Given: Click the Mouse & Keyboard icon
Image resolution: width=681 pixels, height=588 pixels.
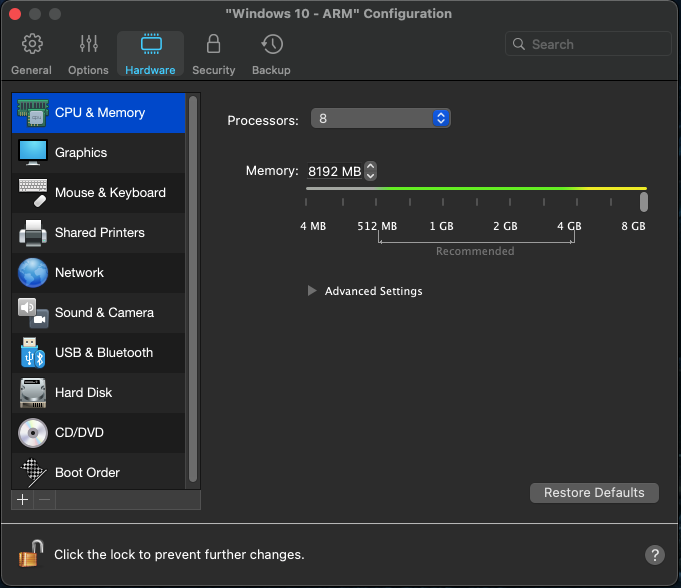Looking at the screenshot, I should pyautogui.click(x=33, y=192).
